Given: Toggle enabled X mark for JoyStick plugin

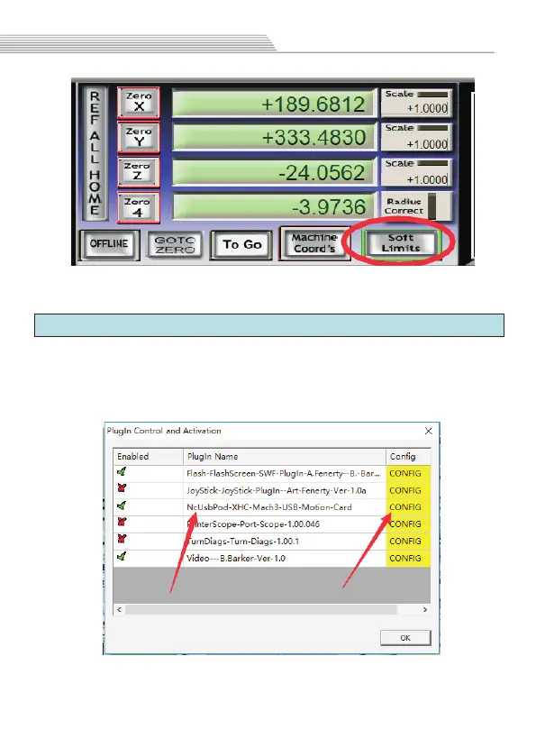Looking at the screenshot, I should (122, 488).
